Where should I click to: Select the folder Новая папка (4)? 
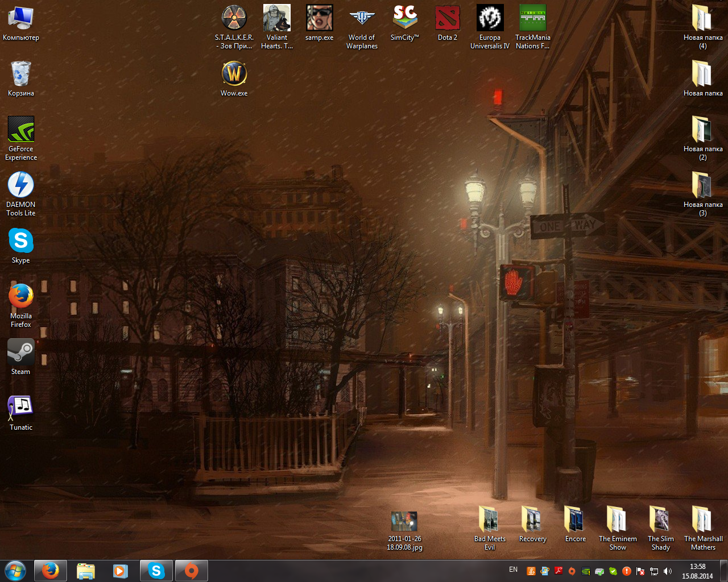click(x=703, y=27)
